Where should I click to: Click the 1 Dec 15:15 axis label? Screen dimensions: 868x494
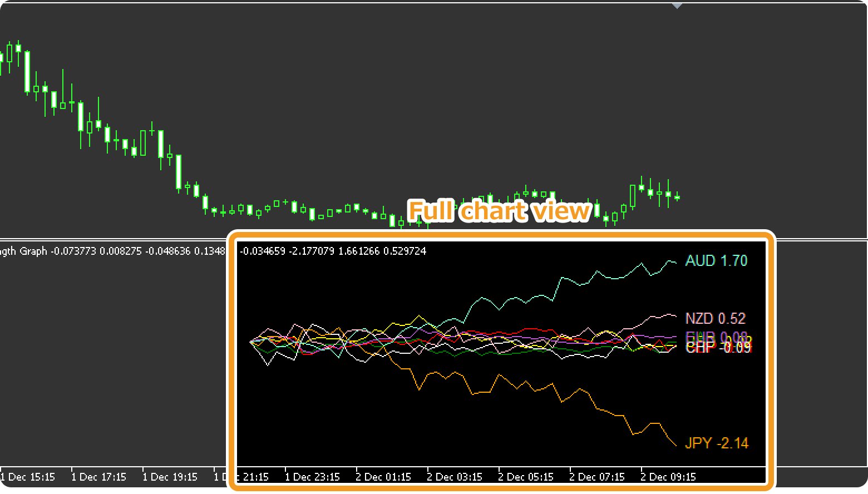[x=28, y=477]
